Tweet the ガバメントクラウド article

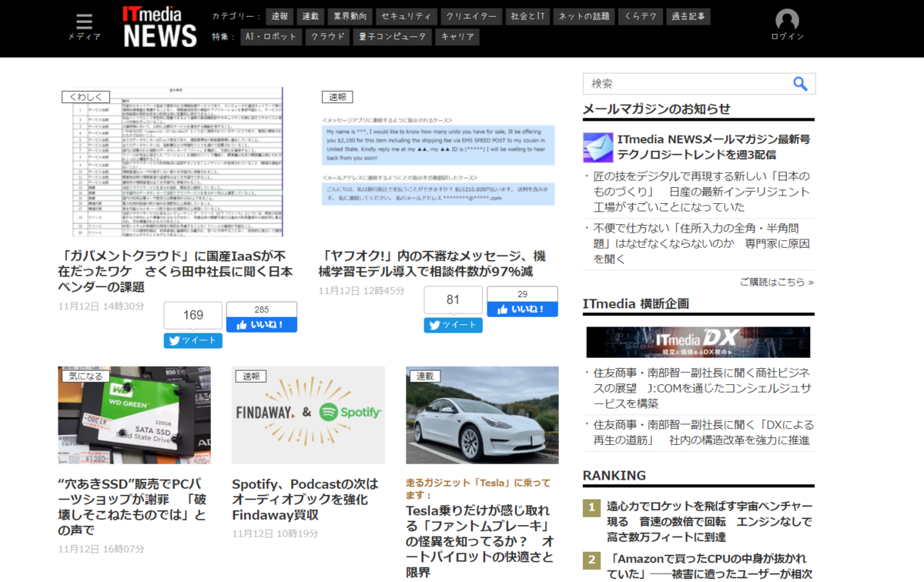pyautogui.click(x=192, y=341)
